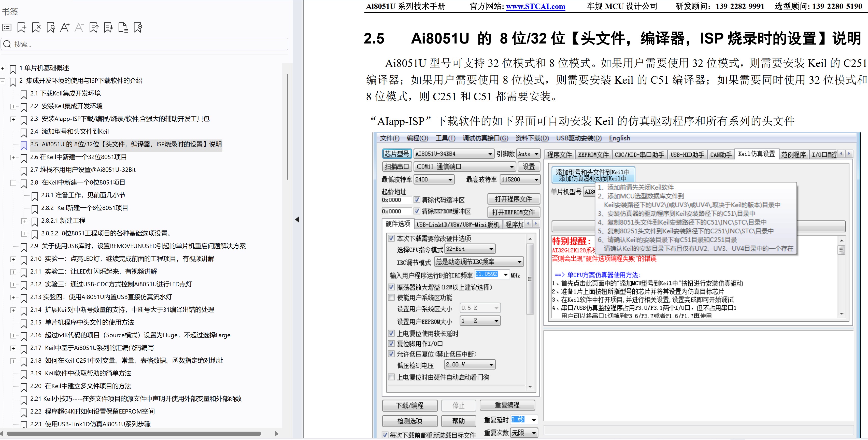Open the 文件(F) menu in AIapp-ISP
868x440 pixels.
(x=390, y=138)
